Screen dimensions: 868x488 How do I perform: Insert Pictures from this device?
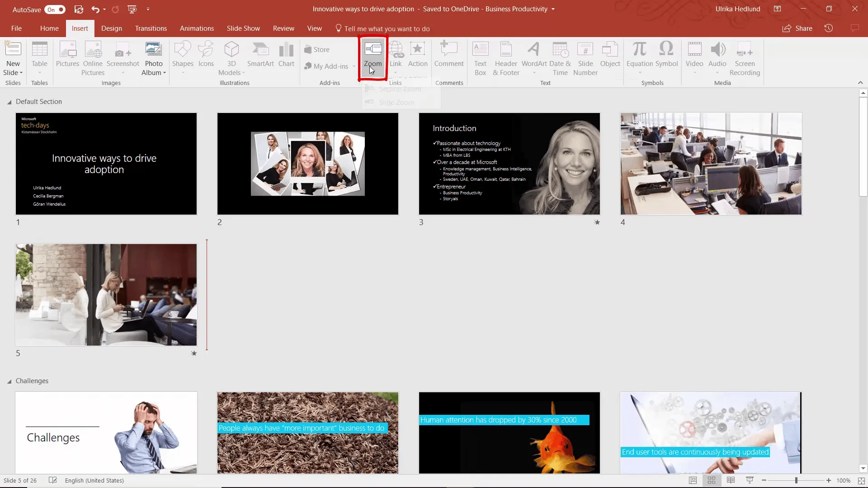click(67, 55)
